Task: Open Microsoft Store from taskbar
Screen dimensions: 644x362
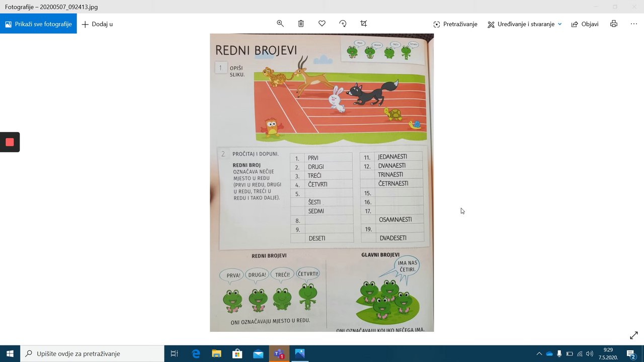Action: click(x=237, y=353)
